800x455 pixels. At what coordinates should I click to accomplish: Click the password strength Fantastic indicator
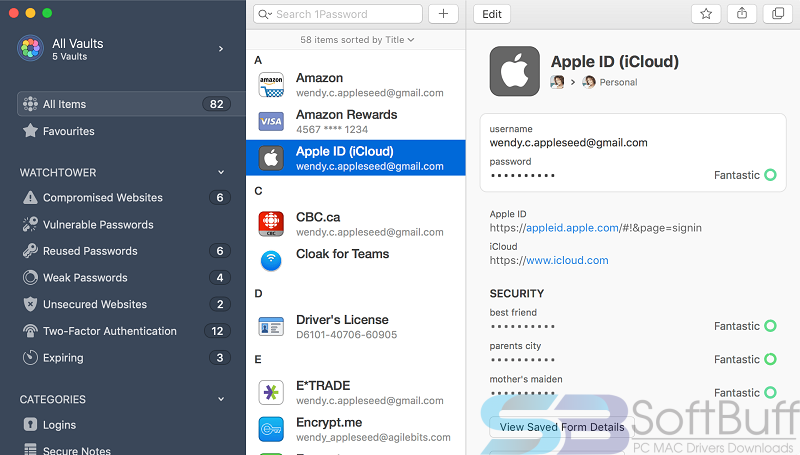tap(745, 175)
